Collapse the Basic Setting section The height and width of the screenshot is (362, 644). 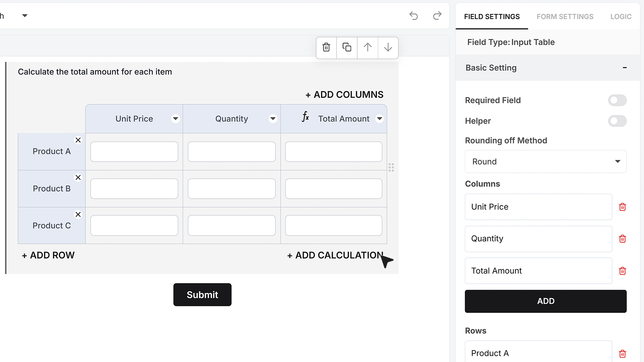click(x=625, y=68)
